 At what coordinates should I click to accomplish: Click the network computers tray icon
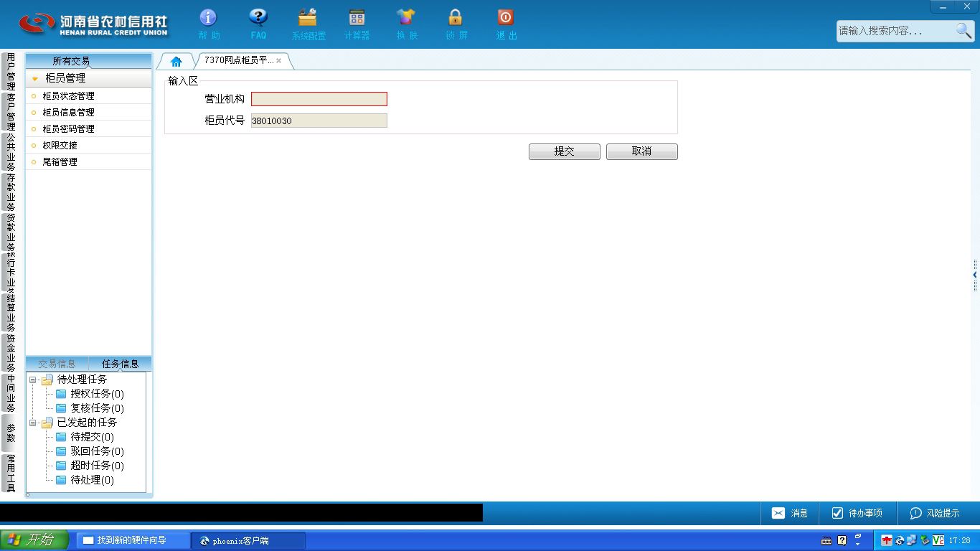click(912, 540)
